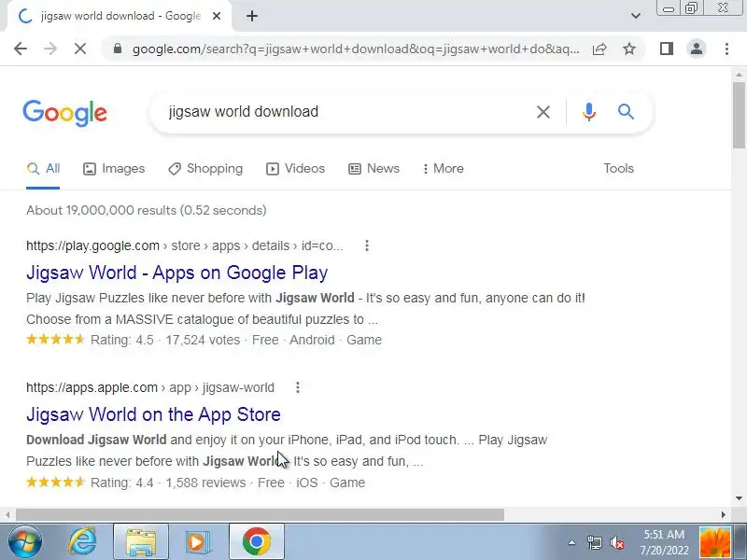Screen dimensions: 747x560
Task: Click the horizontal scrollbar thumb
Action: pyautogui.click(x=261, y=514)
